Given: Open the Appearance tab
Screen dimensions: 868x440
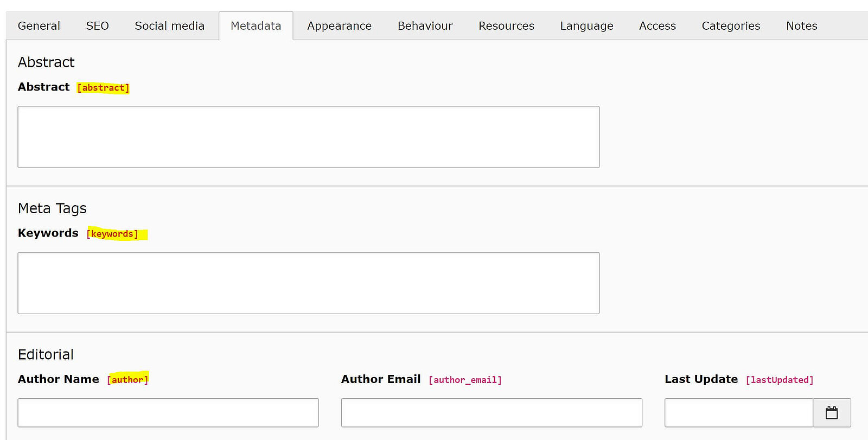Looking at the screenshot, I should coord(339,26).
